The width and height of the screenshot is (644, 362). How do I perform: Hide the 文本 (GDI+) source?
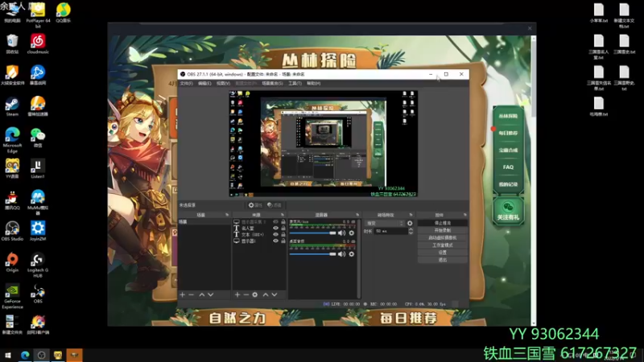(275, 234)
